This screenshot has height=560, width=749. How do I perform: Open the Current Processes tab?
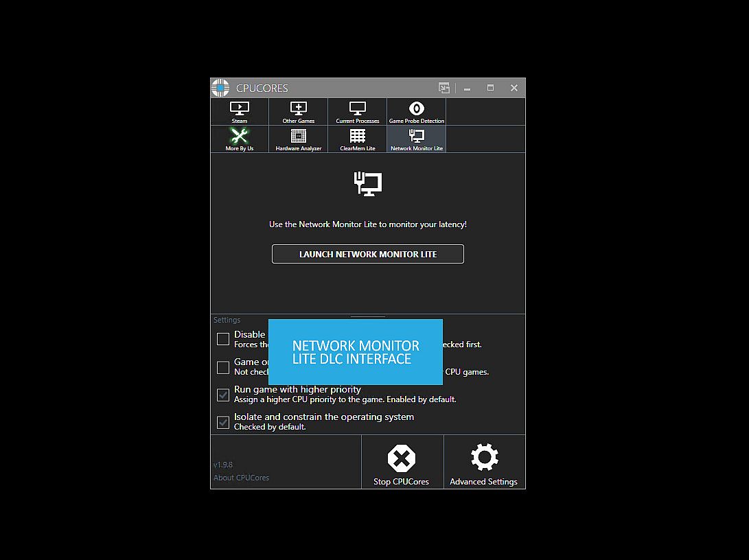(357, 112)
